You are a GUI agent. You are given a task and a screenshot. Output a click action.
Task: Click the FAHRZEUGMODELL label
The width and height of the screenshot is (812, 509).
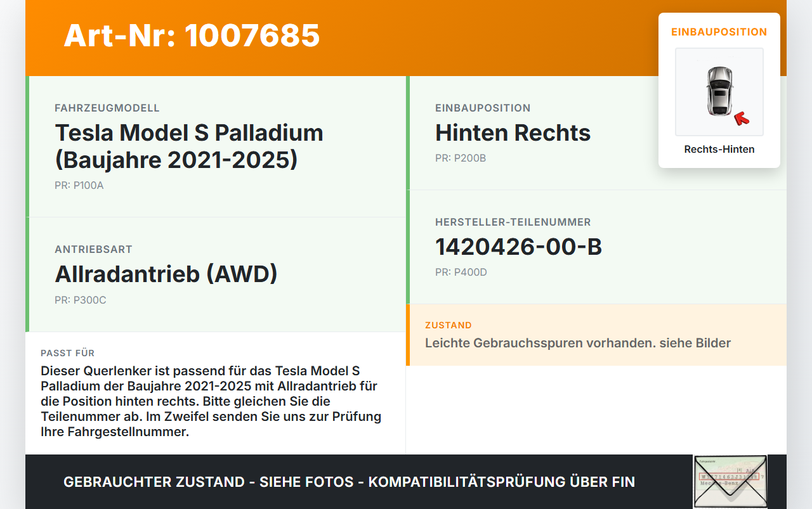point(107,108)
